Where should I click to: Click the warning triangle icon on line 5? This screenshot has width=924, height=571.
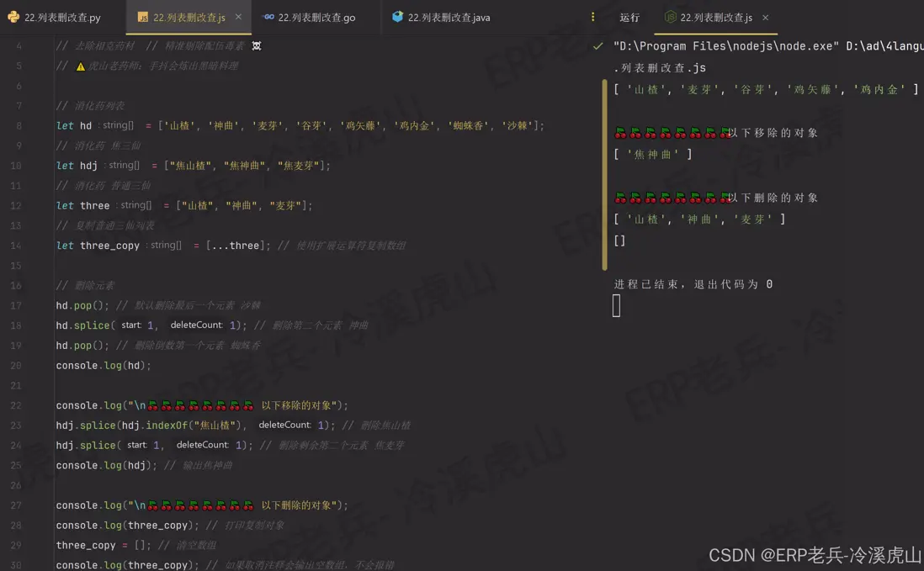tap(79, 66)
